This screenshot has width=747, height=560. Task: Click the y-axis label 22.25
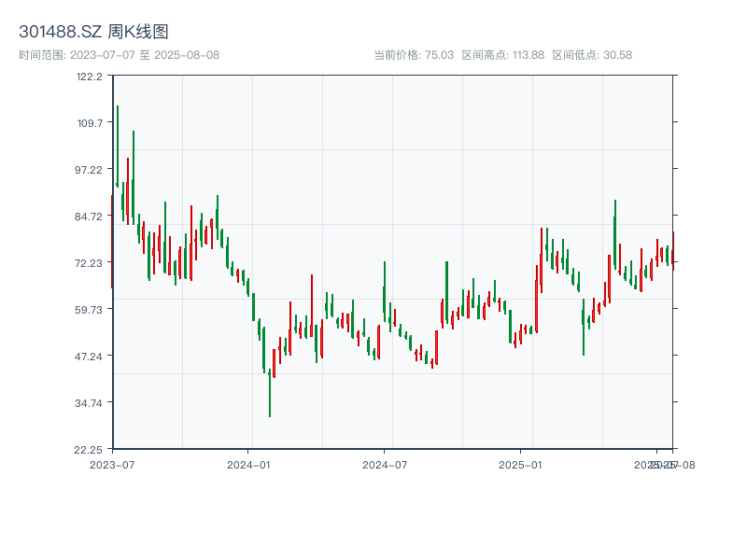point(89,450)
